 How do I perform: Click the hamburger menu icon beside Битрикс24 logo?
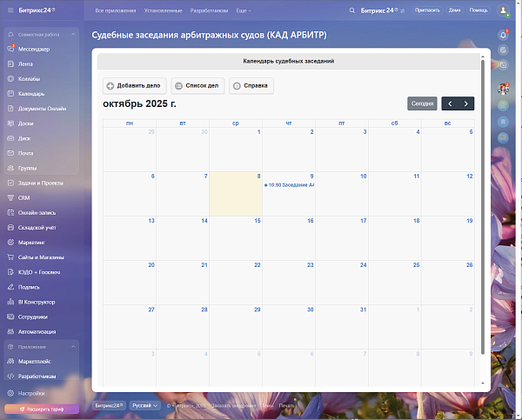click(x=9, y=10)
